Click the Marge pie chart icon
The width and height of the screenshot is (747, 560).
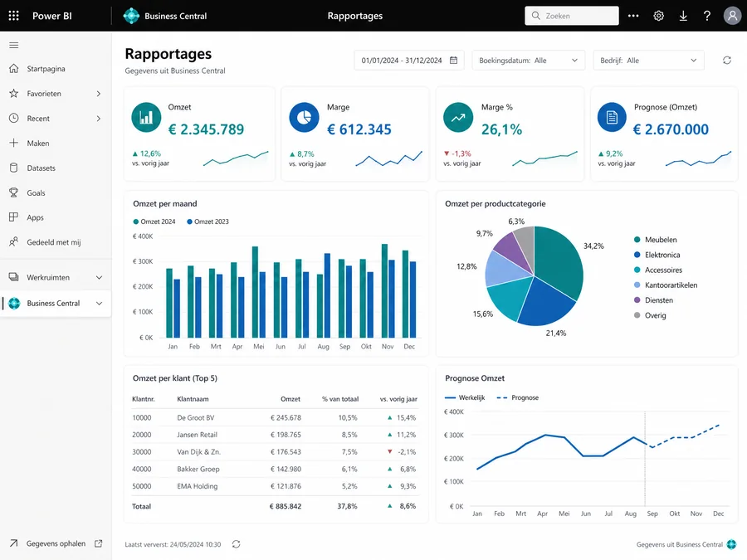304,117
